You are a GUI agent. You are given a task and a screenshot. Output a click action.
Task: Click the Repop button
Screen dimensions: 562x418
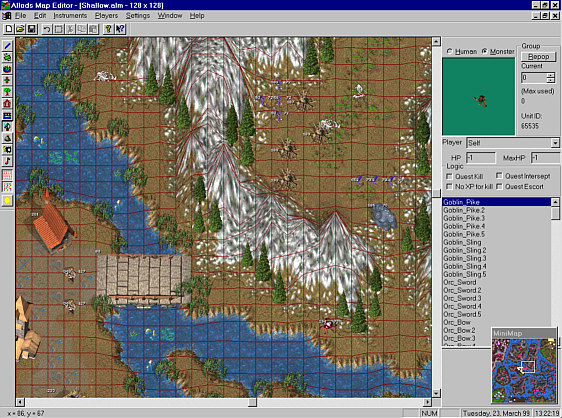pyautogui.click(x=538, y=57)
